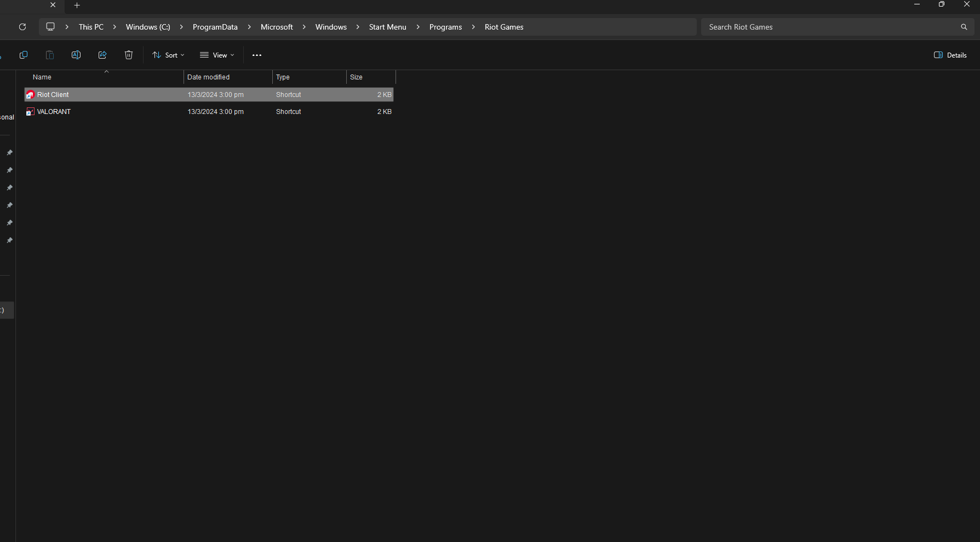Select the Riot Client shortcut
Viewport: 980px width, 542px height.
[209, 95]
